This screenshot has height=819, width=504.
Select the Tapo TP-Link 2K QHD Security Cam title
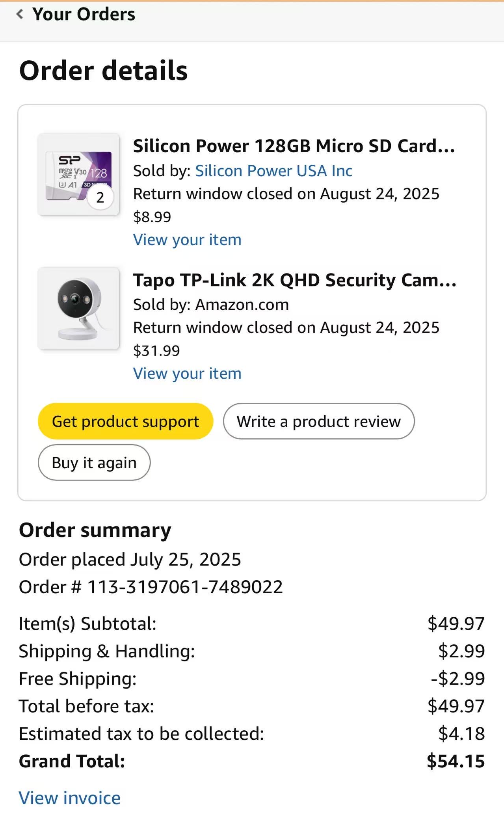click(294, 280)
